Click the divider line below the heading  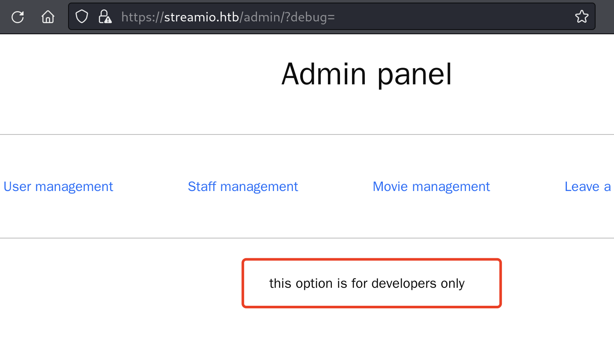pos(307,134)
